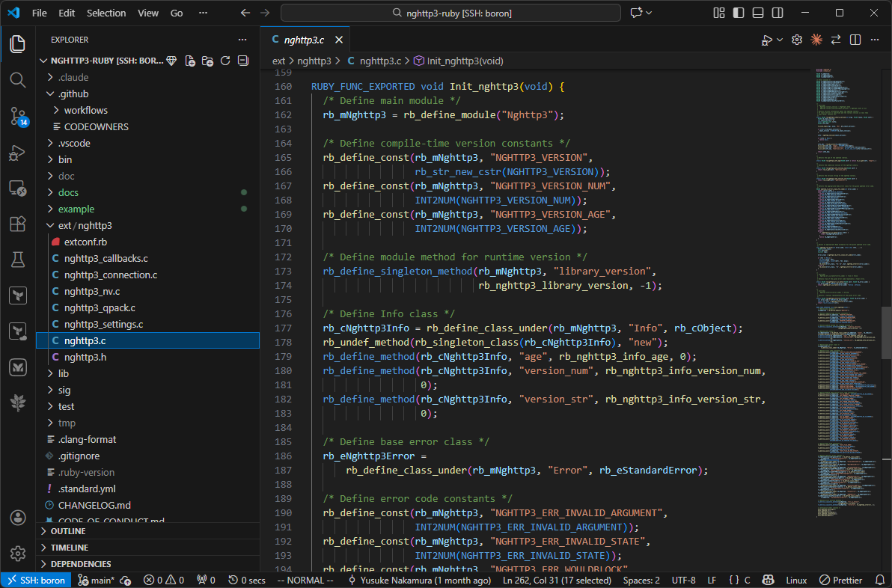Toggle the secondary side bar
892x588 pixels.
(778, 13)
